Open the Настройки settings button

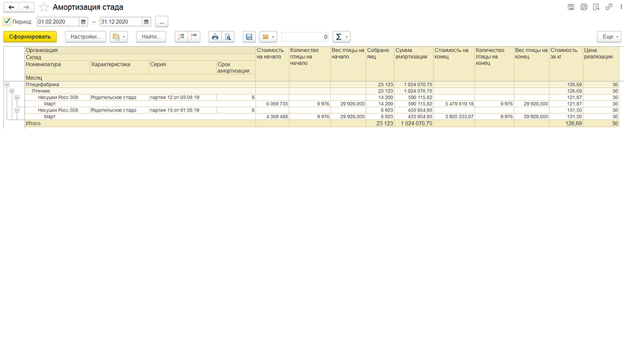[x=86, y=36]
